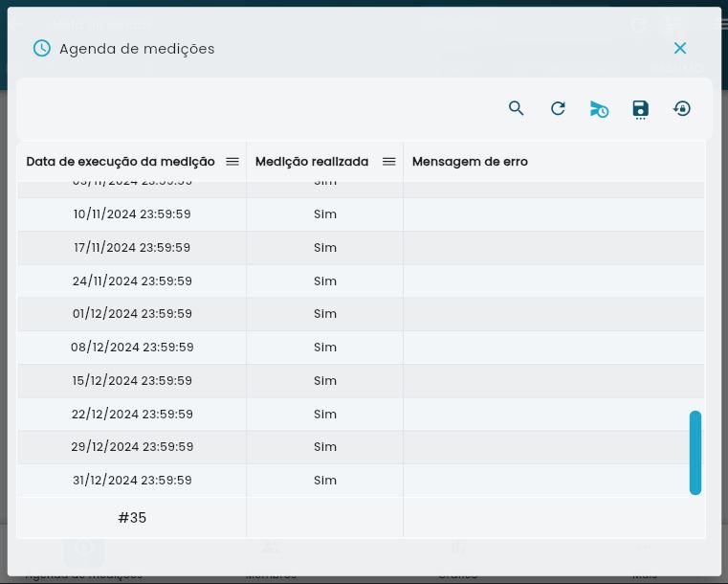
Task: Select the row dated 29/12/2024 23:59:59
Action: click(x=361, y=447)
